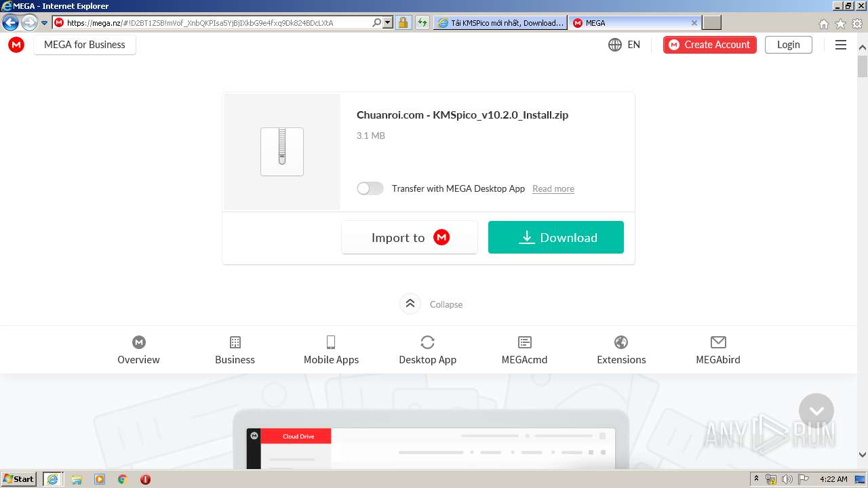Click the network tray icon
The height and width of the screenshot is (488, 868).
tap(771, 479)
